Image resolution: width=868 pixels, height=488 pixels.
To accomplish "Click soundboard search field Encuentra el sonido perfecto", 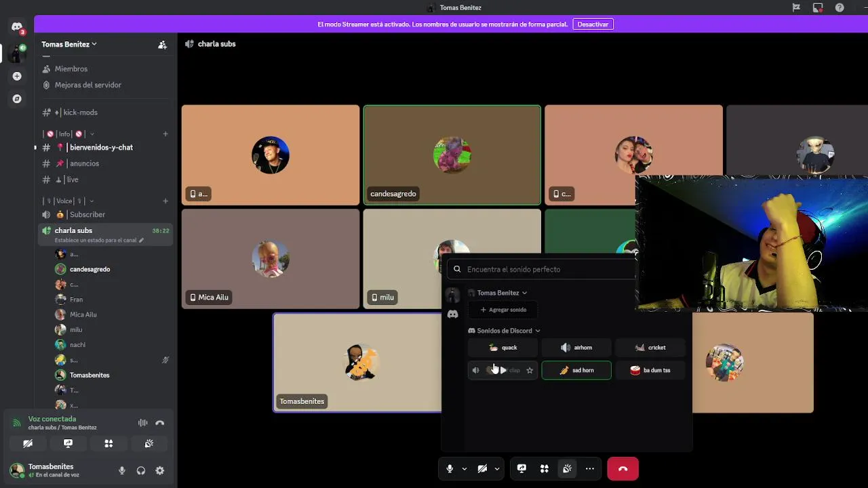I will [x=542, y=269].
